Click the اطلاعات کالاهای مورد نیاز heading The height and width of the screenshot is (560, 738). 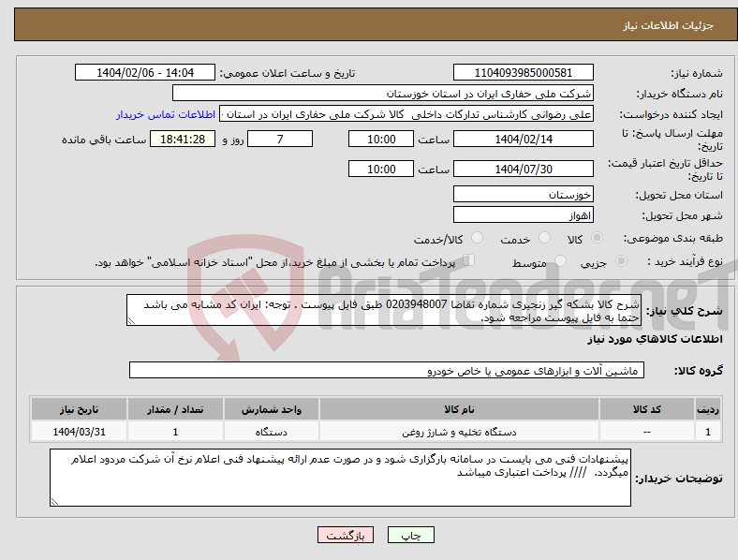pyautogui.click(x=655, y=339)
